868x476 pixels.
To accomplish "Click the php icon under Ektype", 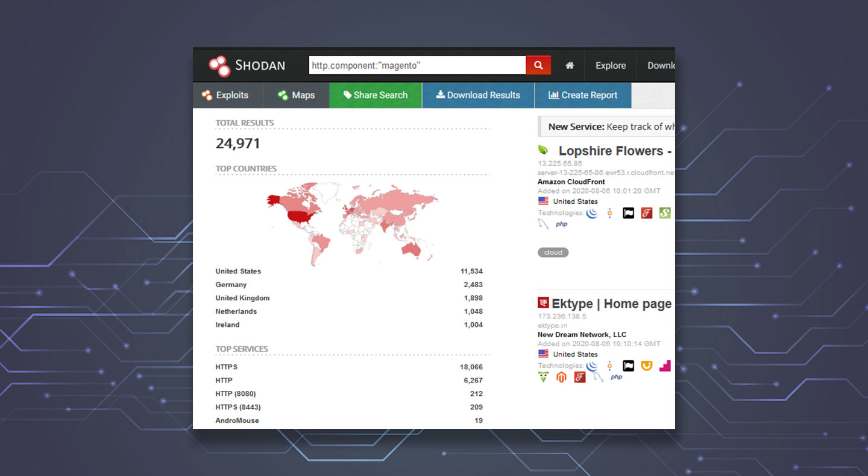I will coord(616,377).
